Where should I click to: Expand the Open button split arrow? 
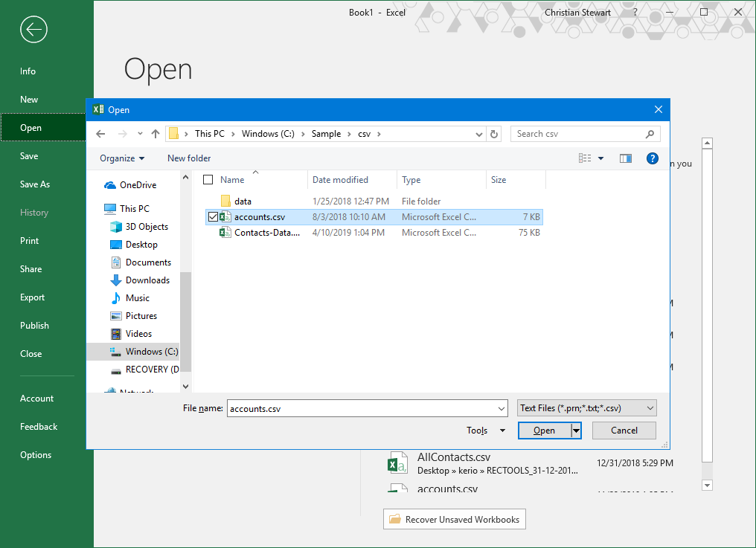[x=576, y=431]
